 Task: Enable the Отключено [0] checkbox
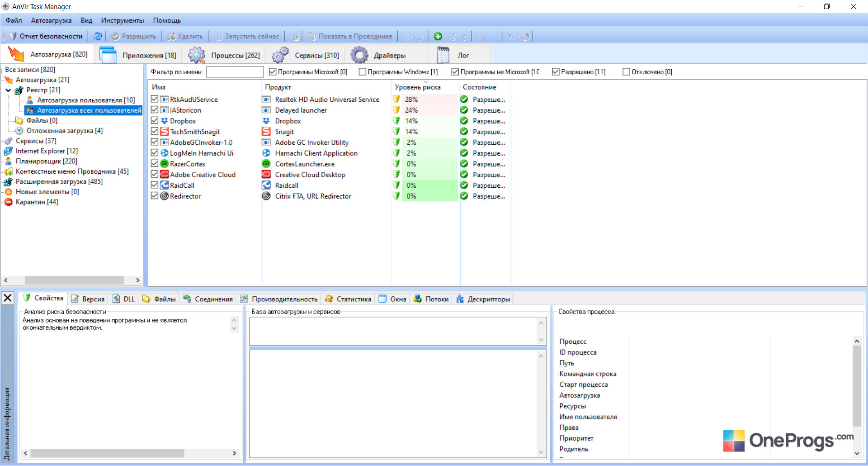pos(626,72)
